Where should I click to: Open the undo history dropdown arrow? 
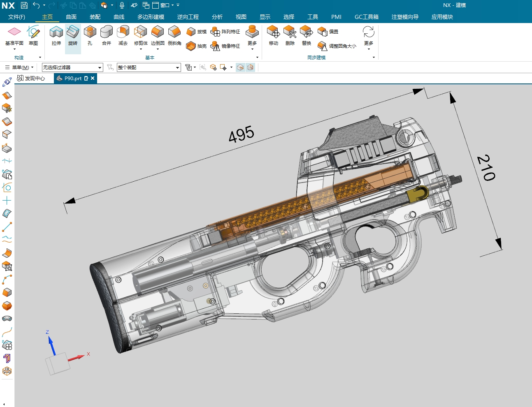pos(44,5)
